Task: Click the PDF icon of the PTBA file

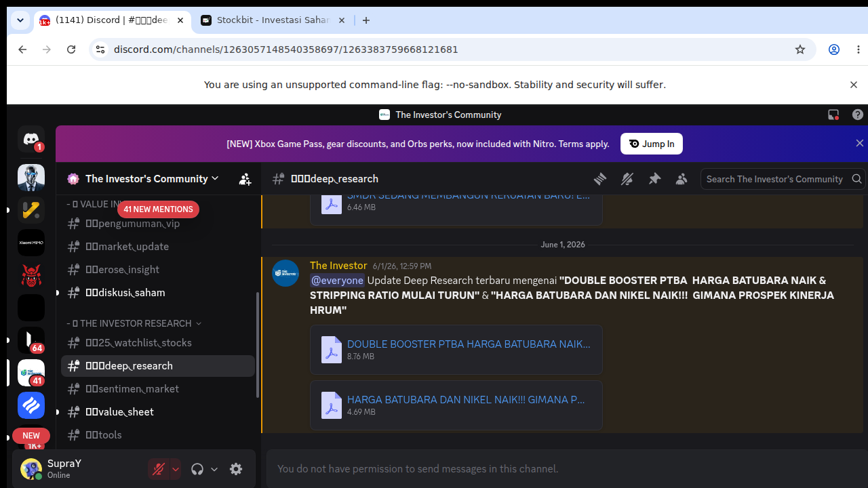Action: [332, 350]
